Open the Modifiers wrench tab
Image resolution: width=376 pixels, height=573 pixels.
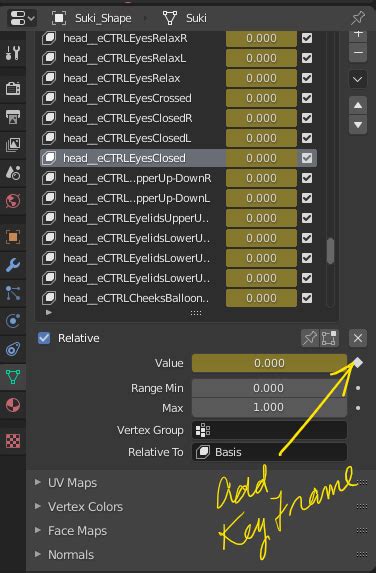pyautogui.click(x=13, y=265)
